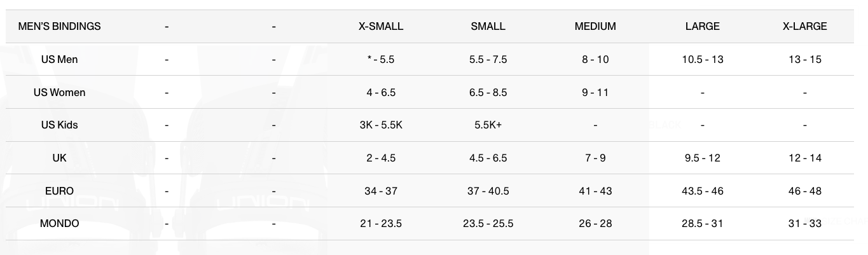Select the US Women row label
868x255 pixels.
pos(59,93)
